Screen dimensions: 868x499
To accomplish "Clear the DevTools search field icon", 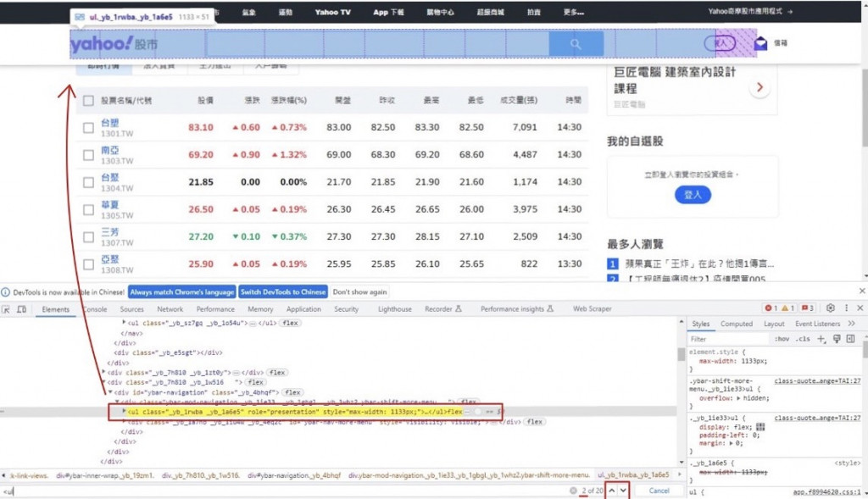I will coord(573,491).
